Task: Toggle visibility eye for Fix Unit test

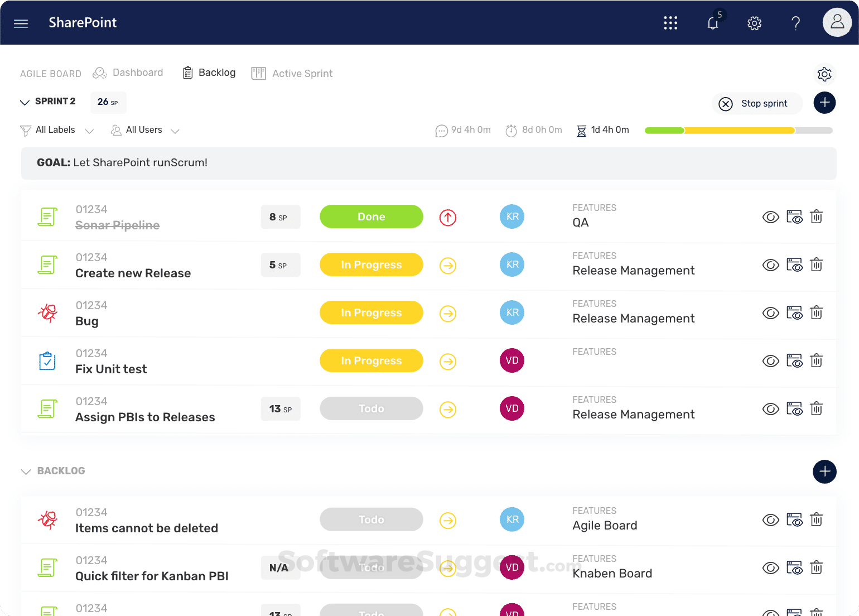Action: point(770,361)
